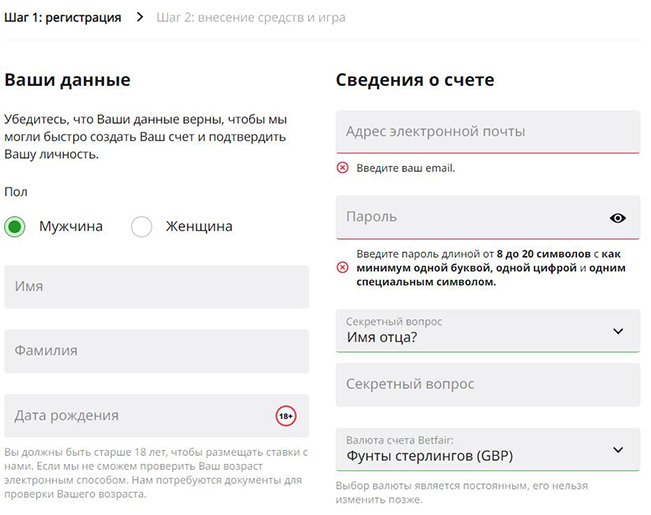Click the 18+ age restriction icon
651x515 pixels.
[x=286, y=416]
